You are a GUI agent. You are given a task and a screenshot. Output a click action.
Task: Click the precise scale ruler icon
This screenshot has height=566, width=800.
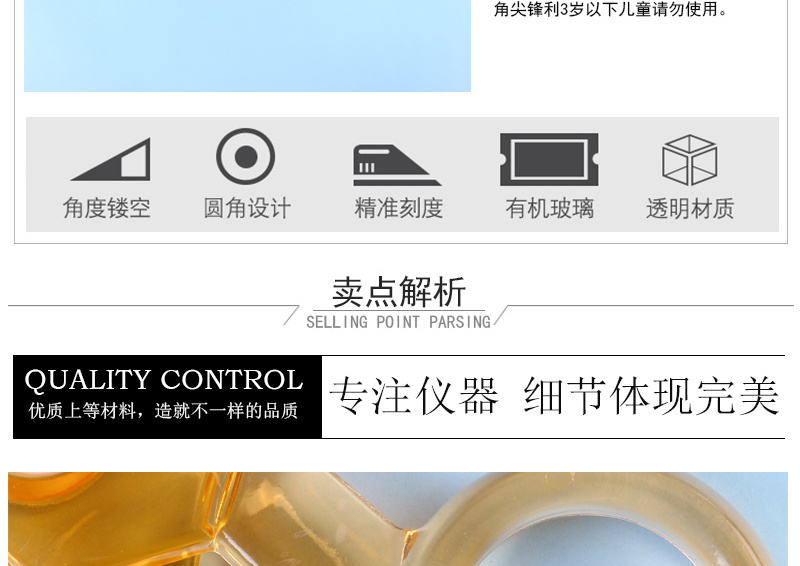(x=397, y=165)
